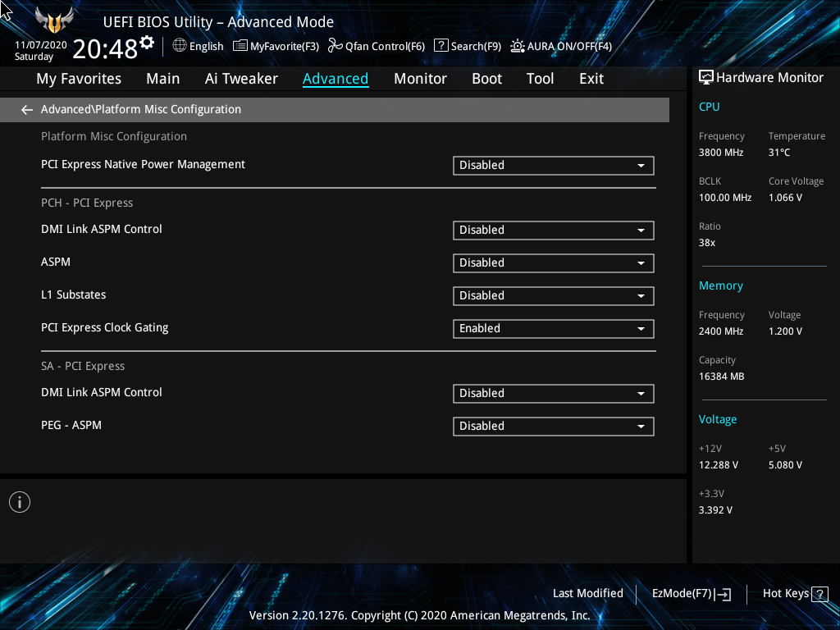Open the Exit tab

(x=591, y=79)
